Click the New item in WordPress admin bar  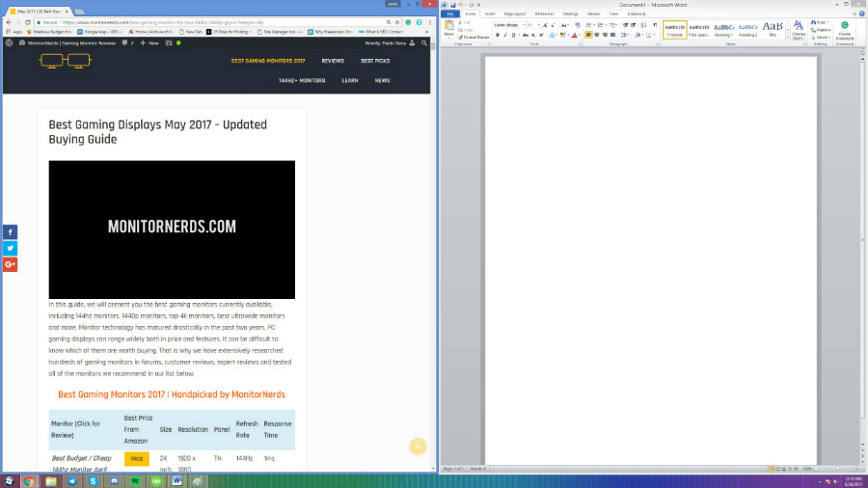pos(149,42)
